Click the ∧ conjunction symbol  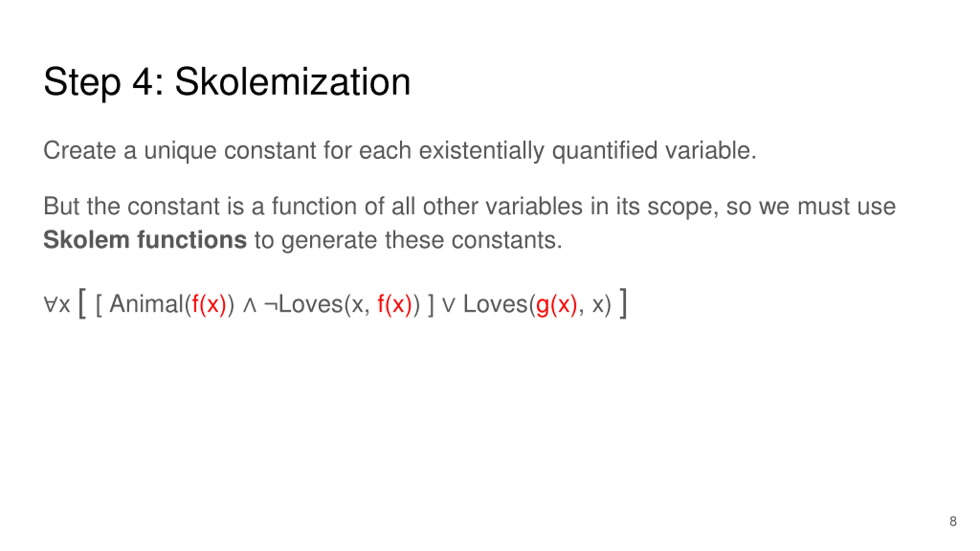click(250, 305)
